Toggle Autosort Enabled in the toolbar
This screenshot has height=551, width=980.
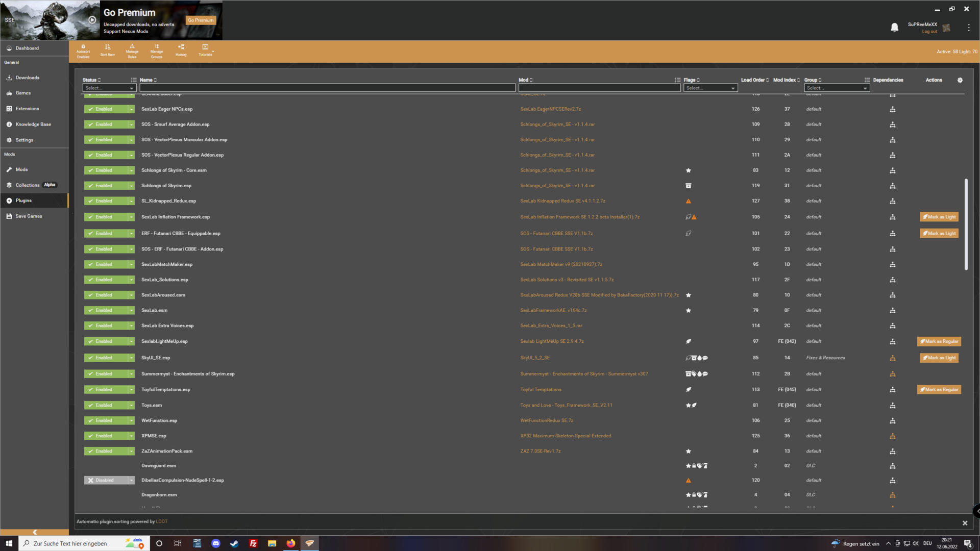83,51
